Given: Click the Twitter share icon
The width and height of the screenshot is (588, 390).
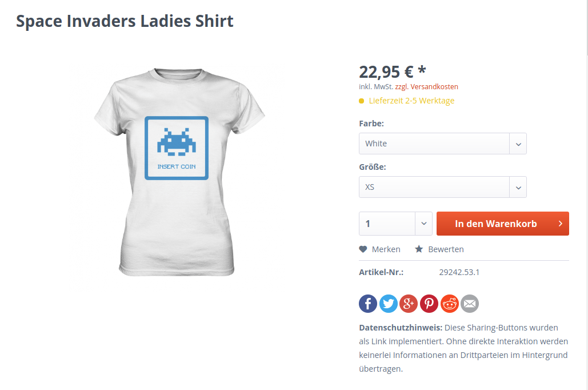Looking at the screenshot, I should (x=389, y=303).
